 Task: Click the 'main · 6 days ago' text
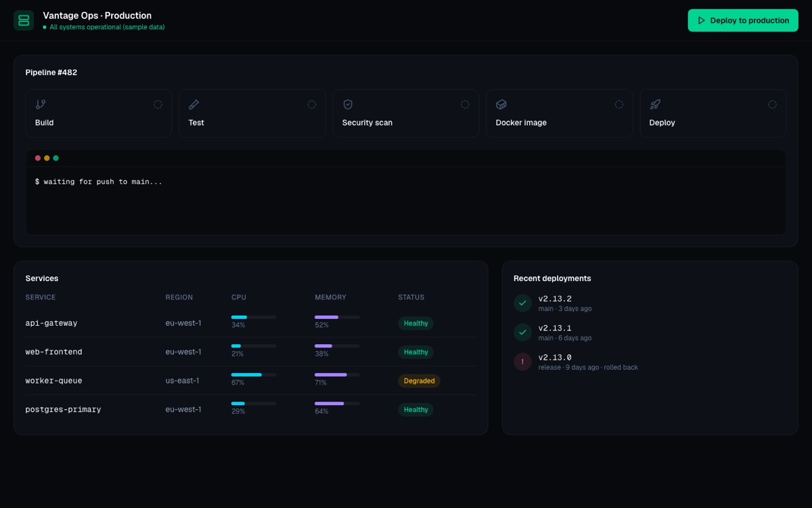pos(565,338)
